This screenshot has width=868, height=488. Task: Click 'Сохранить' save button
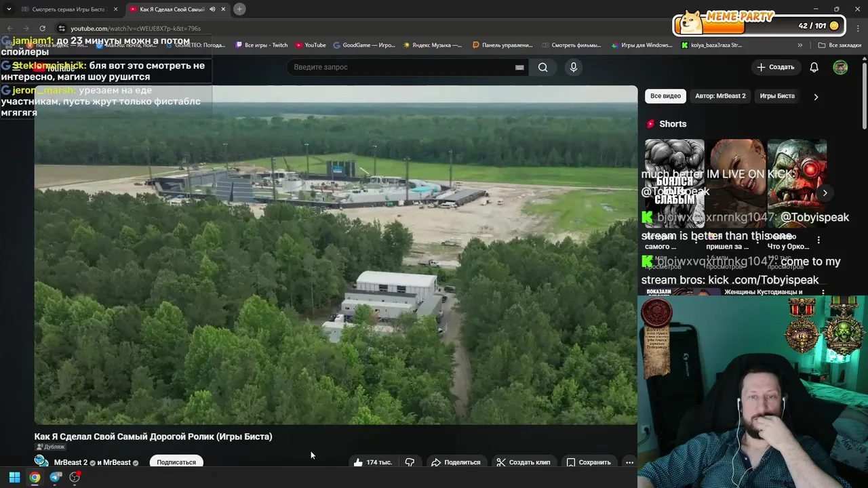click(589, 462)
